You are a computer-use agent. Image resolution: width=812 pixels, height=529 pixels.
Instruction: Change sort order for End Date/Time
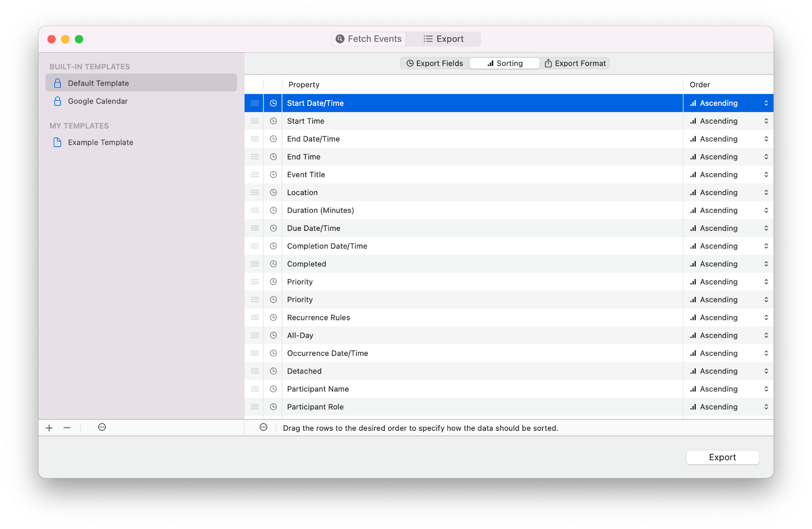728,138
